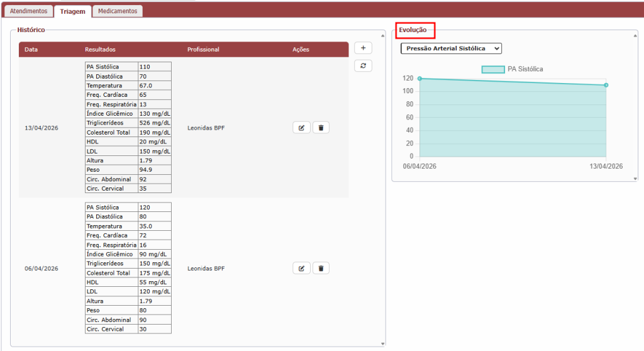Open the Pressão Arterial Sistólica dropdown
This screenshot has height=351, width=644.
tap(451, 48)
